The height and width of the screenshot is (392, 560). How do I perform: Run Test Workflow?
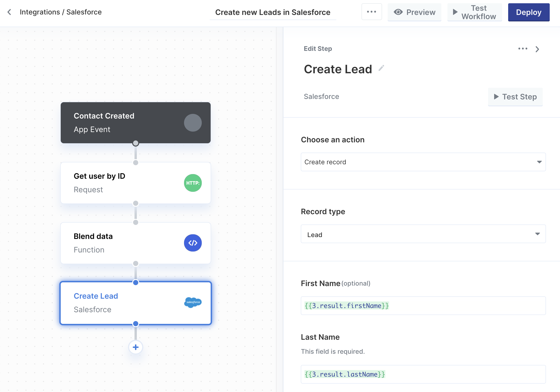pos(474,12)
